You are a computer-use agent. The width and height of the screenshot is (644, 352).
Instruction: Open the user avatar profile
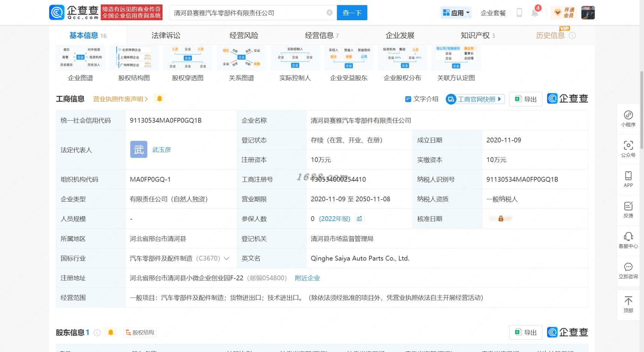(588, 13)
